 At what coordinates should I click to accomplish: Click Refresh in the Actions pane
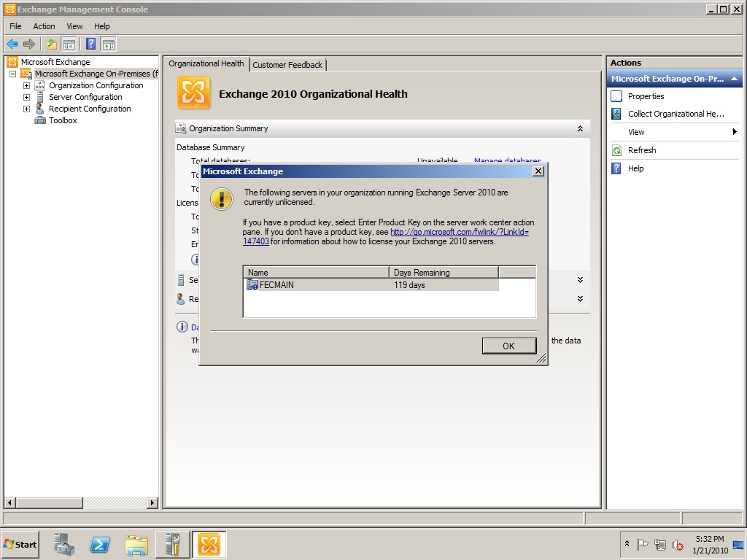point(642,150)
